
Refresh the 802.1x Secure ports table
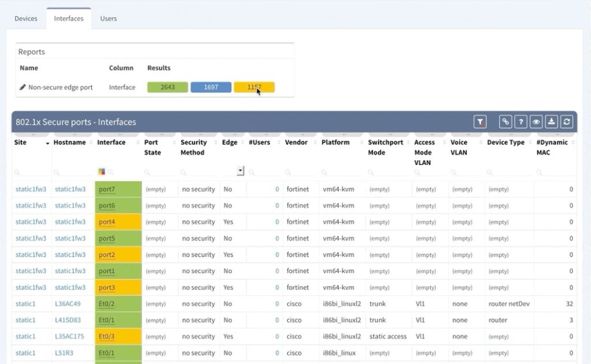[x=567, y=122]
